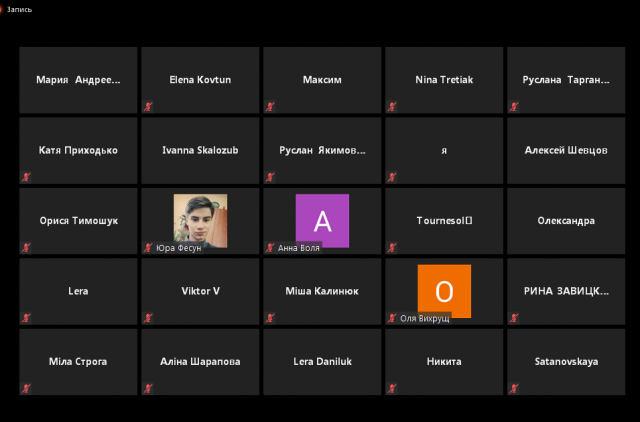Select participant name Олександра
This screenshot has height=422, width=640.
pos(566,221)
